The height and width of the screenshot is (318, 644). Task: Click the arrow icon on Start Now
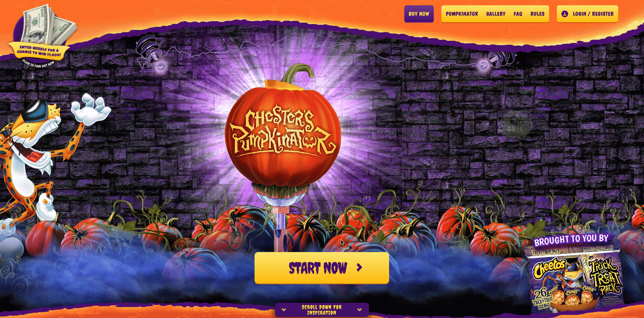pos(359,268)
